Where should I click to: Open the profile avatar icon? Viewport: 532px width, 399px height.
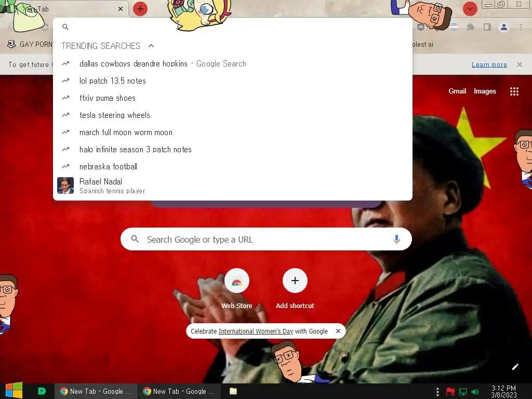[x=504, y=27]
